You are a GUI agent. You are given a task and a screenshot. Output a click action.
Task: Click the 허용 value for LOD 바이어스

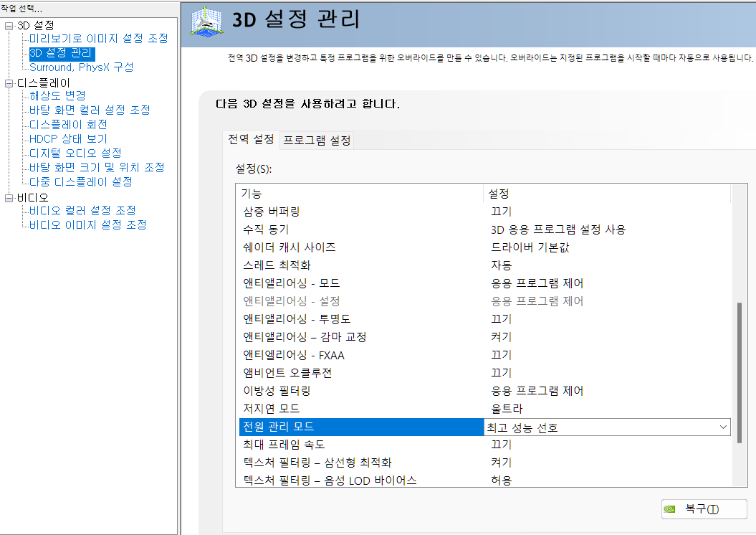[x=502, y=480]
